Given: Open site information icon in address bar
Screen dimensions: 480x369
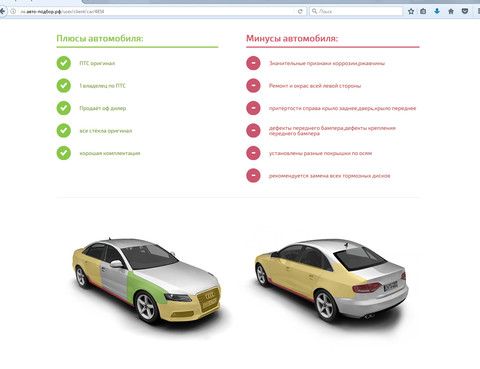Looking at the screenshot, I should tap(13, 11).
